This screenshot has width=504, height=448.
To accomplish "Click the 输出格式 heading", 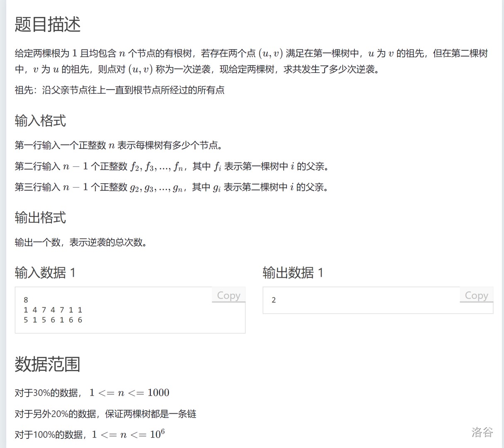I will [x=40, y=217].
